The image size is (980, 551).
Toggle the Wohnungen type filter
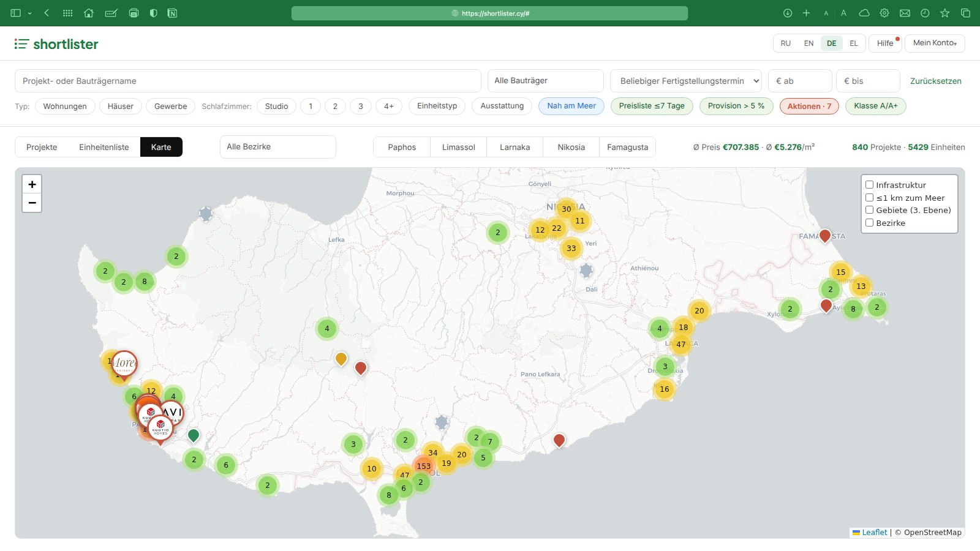pyautogui.click(x=65, y=107)
